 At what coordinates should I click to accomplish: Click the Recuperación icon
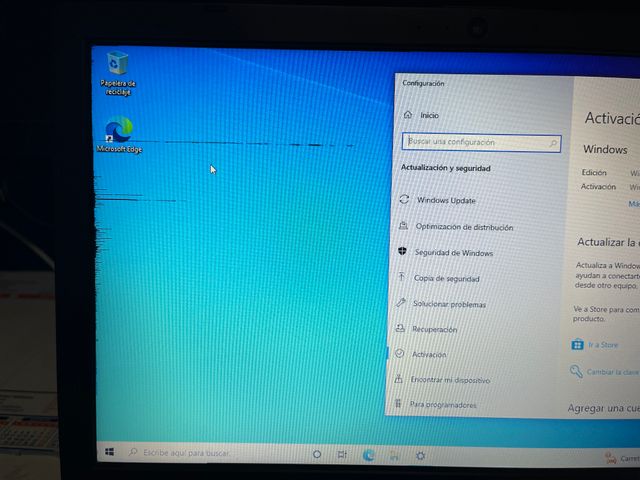click(x=400, y=328)
